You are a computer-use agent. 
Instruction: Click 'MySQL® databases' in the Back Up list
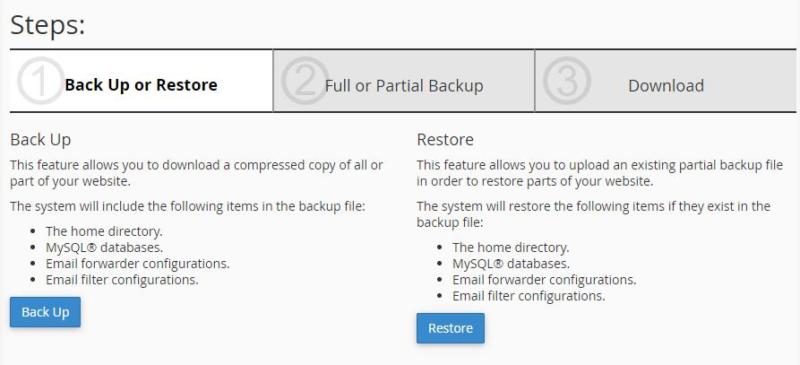[x=105, y=248]
